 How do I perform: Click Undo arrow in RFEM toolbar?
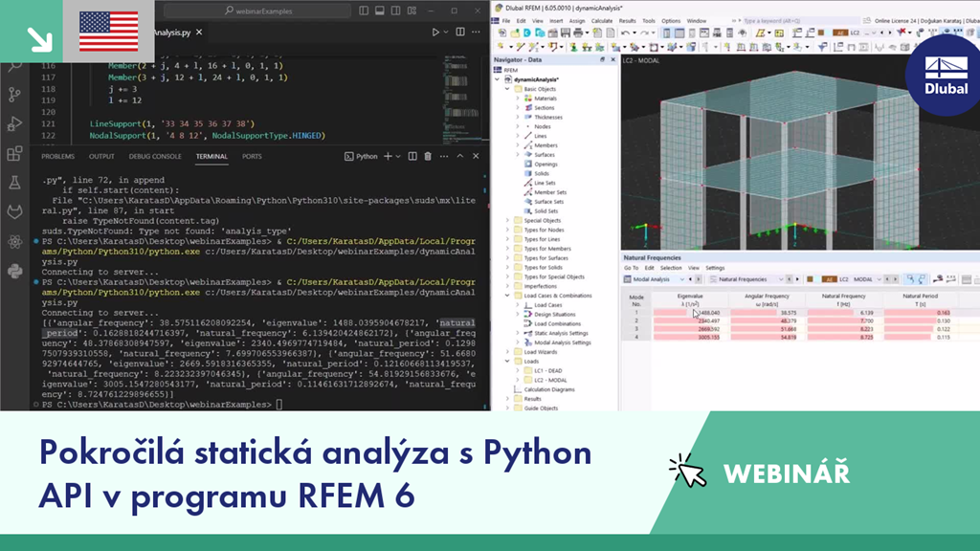click(x=625, y=33)
